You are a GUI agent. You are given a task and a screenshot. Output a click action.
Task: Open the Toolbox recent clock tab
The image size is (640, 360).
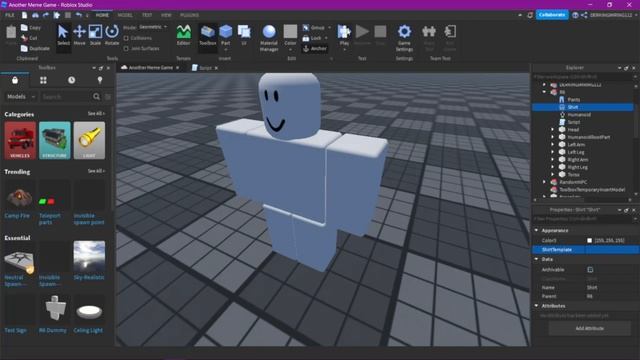[71, 80]
